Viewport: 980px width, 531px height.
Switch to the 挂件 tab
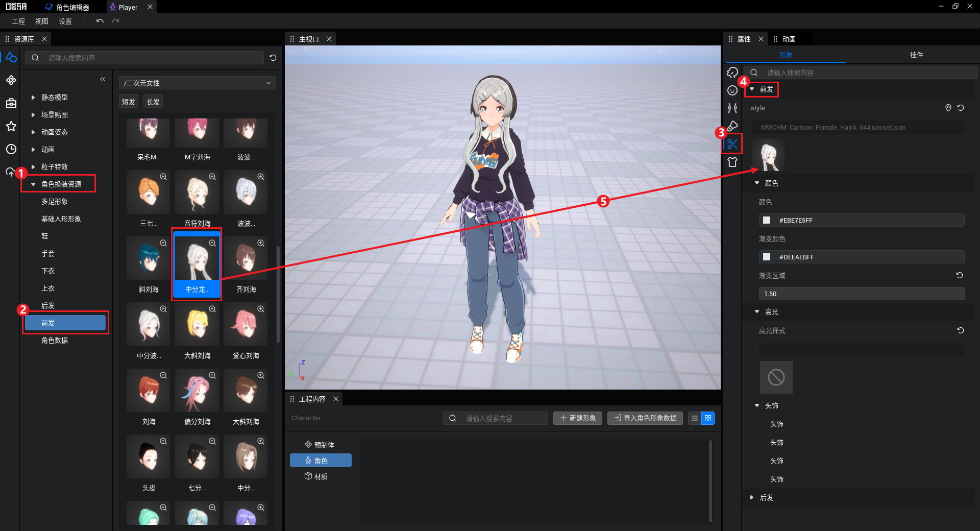coord(916,55)
